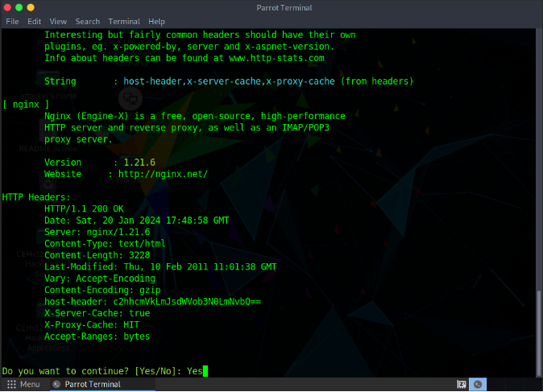Open the View menu
Screen dimensions: 543x392
coord(58,21)
